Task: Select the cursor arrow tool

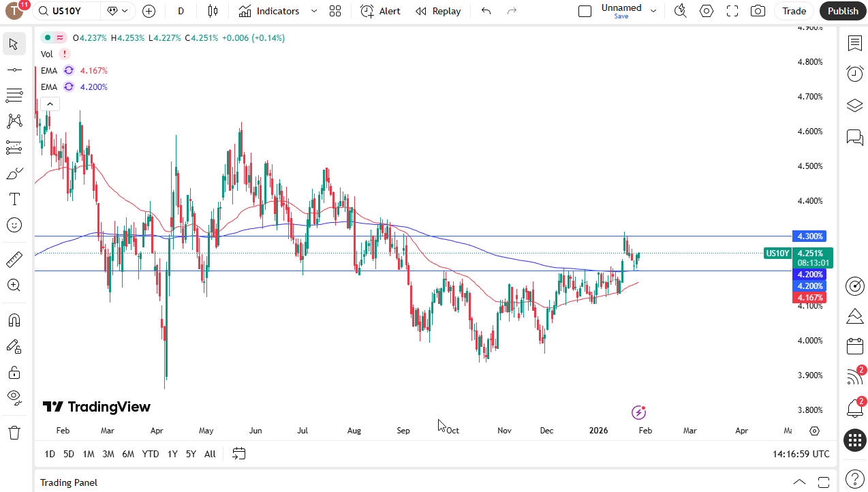Action: click(14, 44)
